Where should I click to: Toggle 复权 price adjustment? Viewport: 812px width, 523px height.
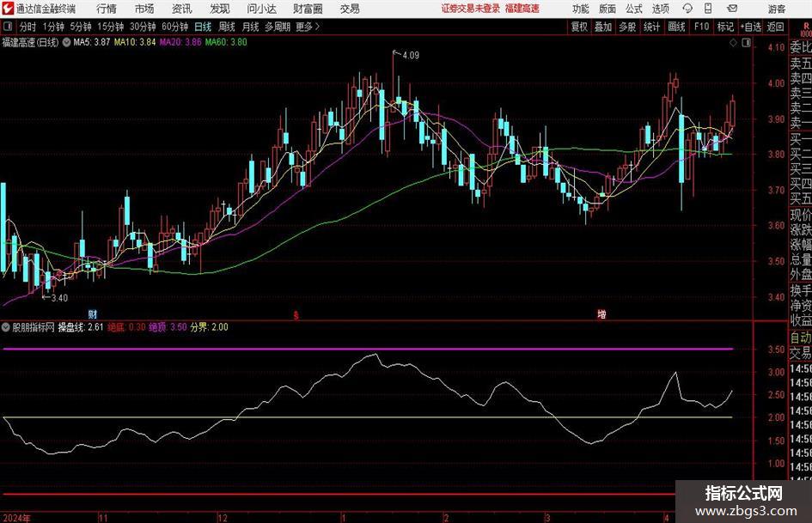click(579, 27)
